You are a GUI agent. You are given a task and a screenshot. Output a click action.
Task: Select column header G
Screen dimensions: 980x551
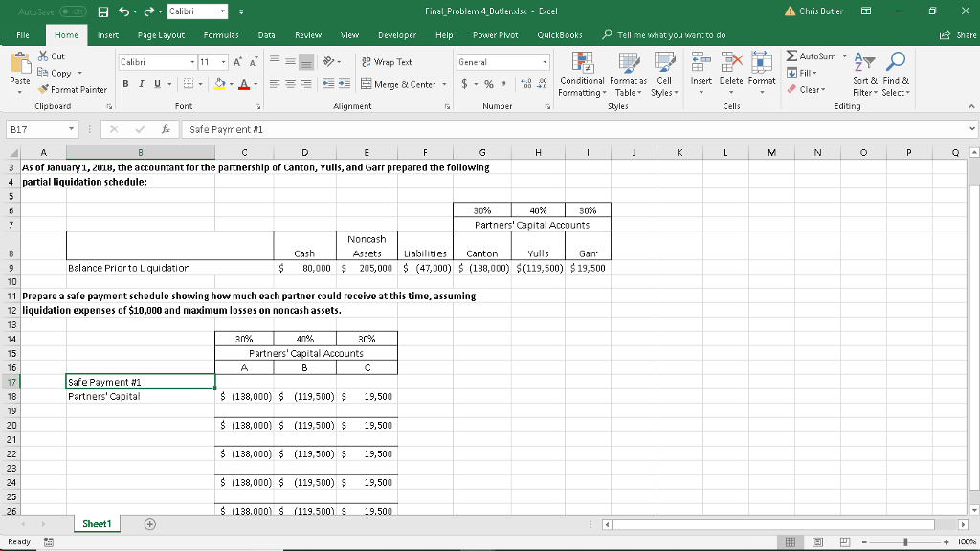point(482,152)
